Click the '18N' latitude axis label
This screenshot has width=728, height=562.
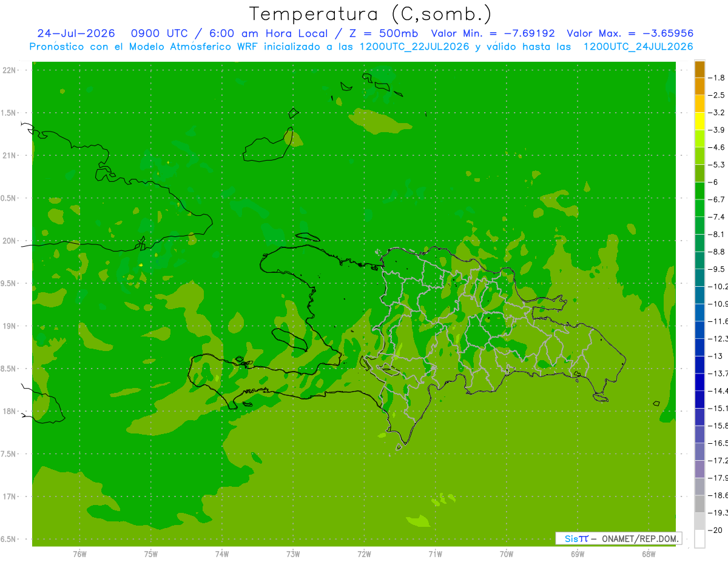point(10,411)
